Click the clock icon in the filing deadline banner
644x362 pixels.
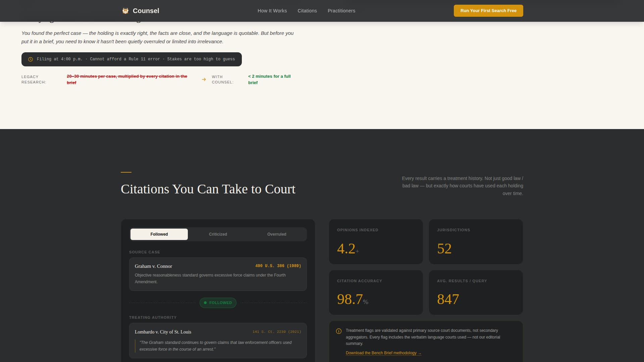(x=31, y=59)
